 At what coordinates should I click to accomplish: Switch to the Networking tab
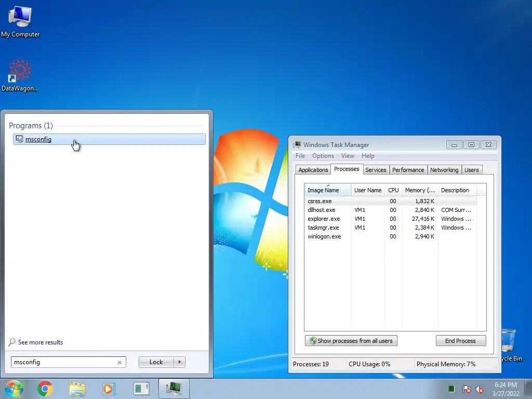(444, 170)
